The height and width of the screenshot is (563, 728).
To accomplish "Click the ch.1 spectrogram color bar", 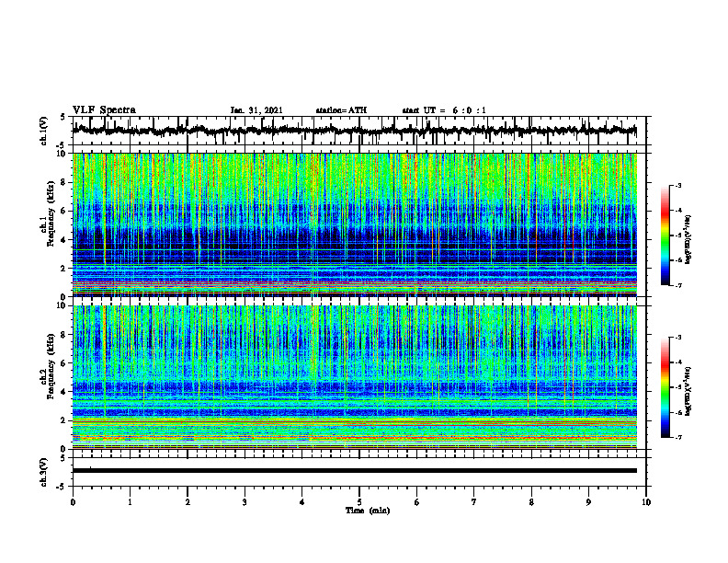I will pos(665,236).
